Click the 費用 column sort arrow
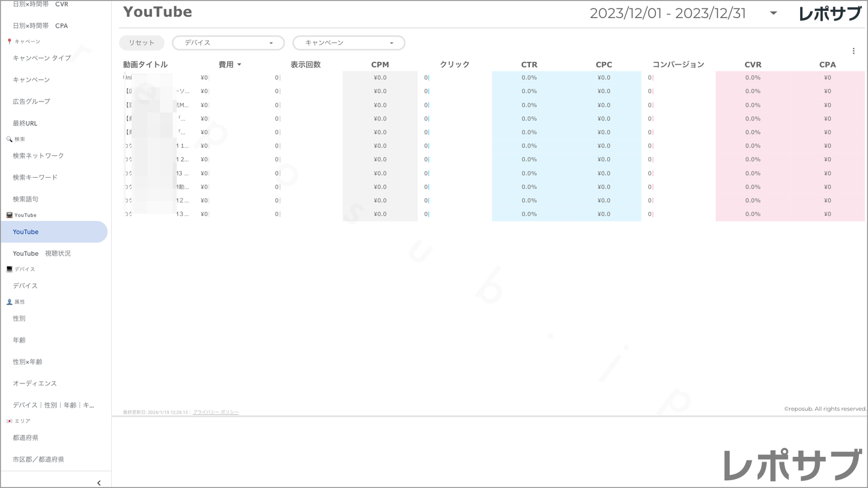The width and height of the screenshot is (868, 488). (239, 65)
